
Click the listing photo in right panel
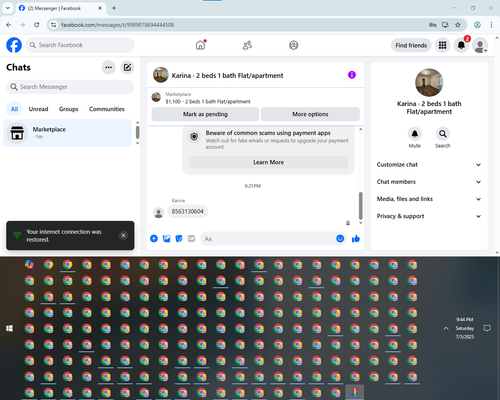pos(429,82)
